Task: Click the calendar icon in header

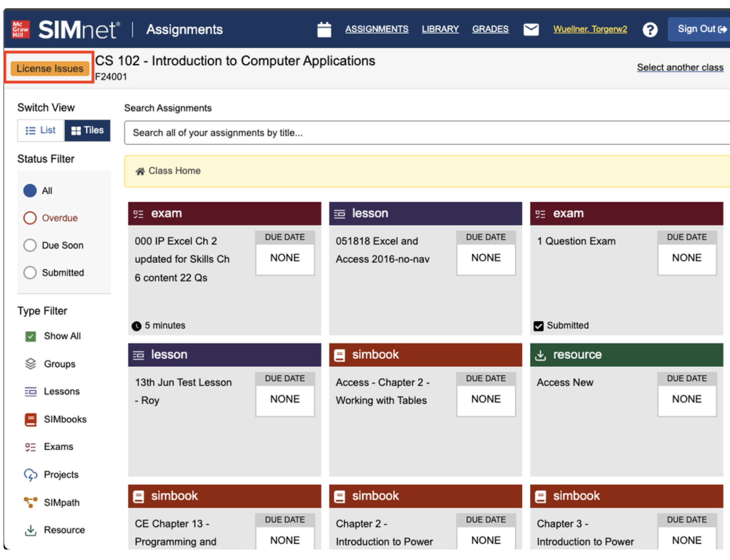Action: (x=324, y=29)
